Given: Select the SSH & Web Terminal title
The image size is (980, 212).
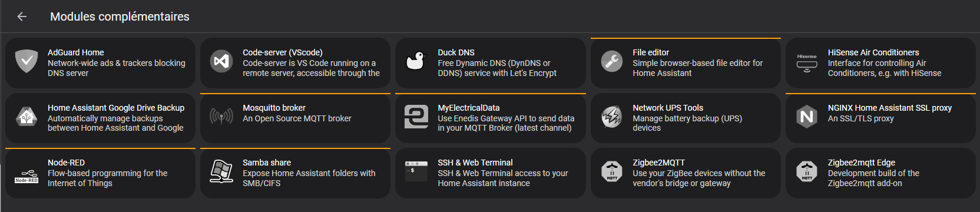Looking at the screenshot, I should pos(475,163).
